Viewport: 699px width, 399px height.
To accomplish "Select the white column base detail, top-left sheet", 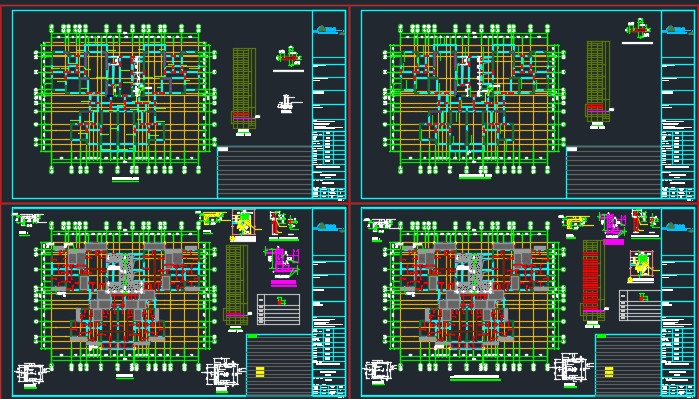I will pos(285,104).
